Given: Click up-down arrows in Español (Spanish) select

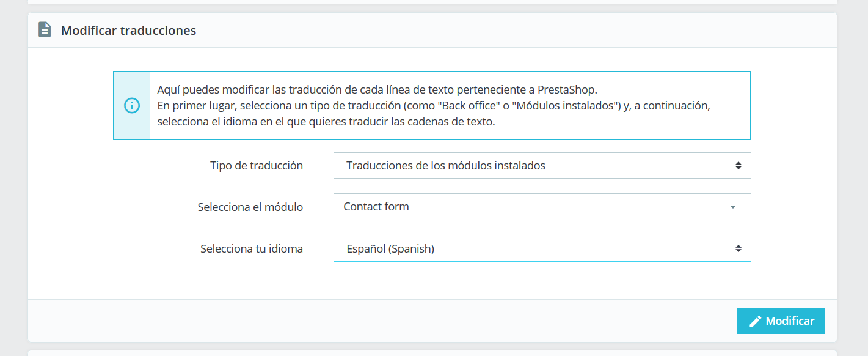Looking at the screenshot, I should coord(739,248).
